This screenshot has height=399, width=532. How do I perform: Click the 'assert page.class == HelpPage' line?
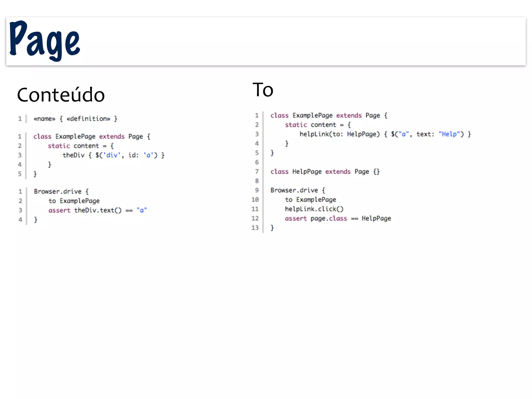(338, 218)
